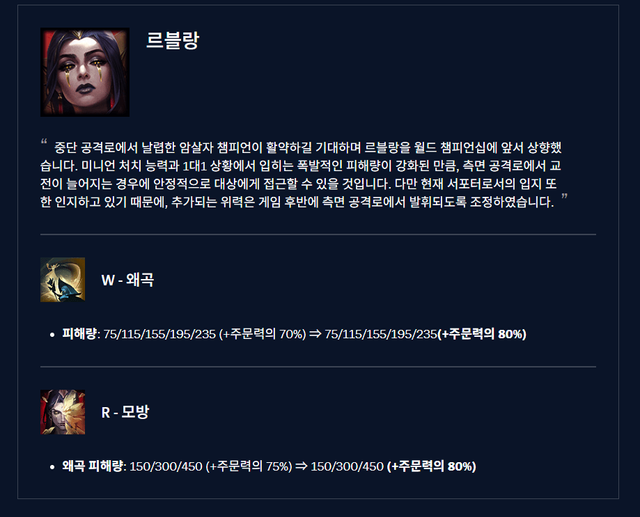Click the developer quote paragraph text
Screen dimensions: 640x517
301,174
